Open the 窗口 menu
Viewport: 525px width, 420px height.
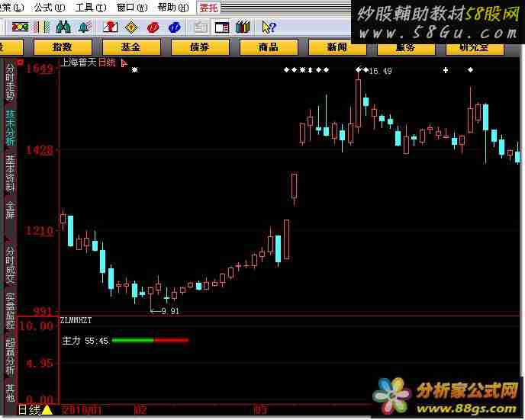[x=132, y=8]
